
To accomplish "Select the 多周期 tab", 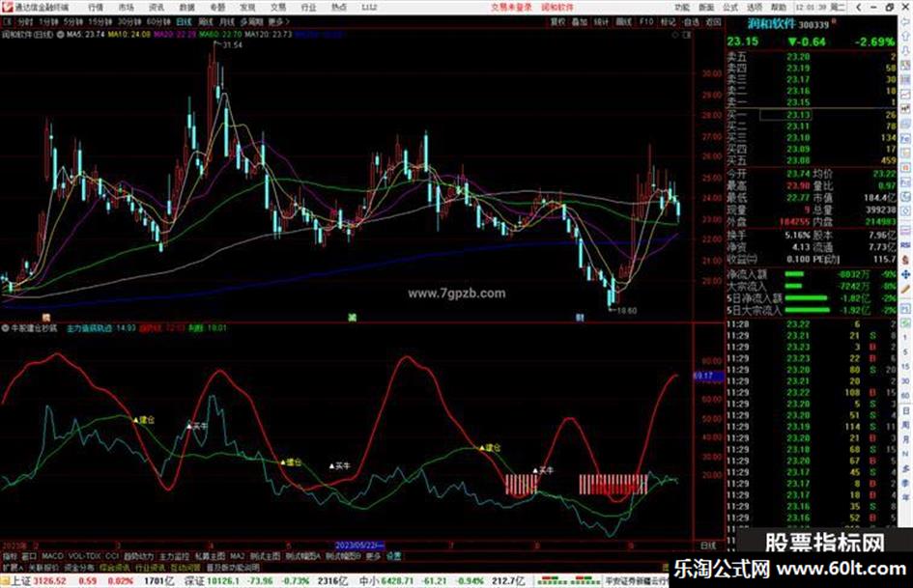I will pos(251,21).
